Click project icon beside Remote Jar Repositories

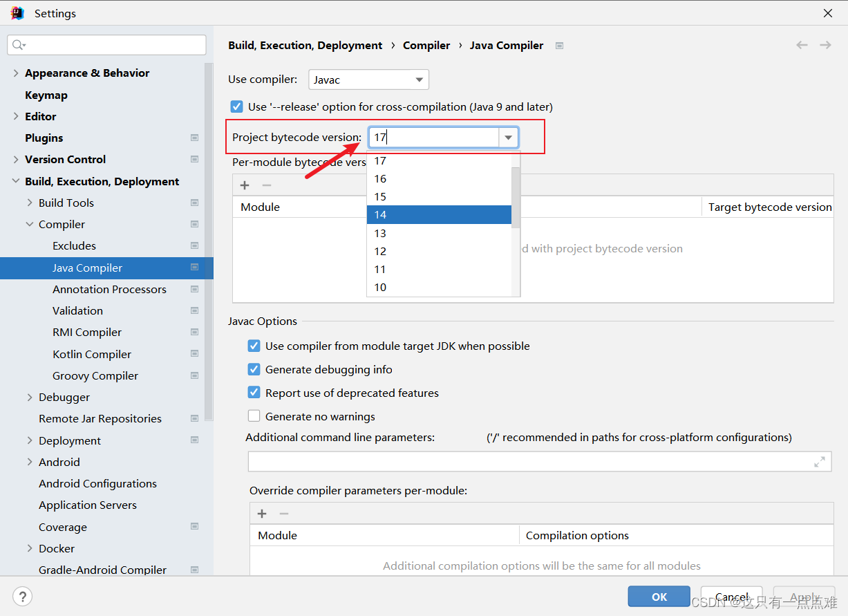(x=194, y=419)
